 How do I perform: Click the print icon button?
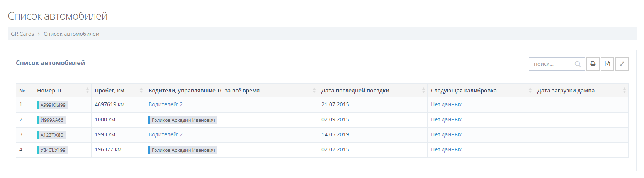[x=593, y=64]
